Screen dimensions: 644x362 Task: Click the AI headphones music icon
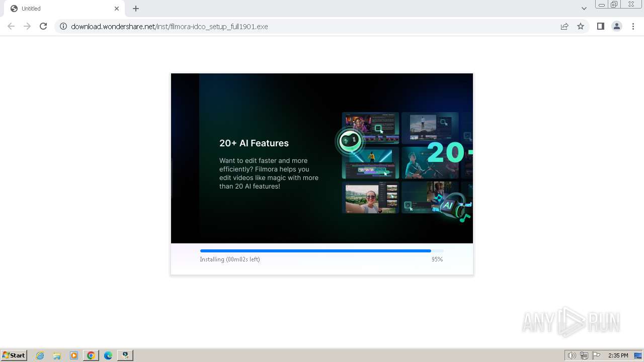click(x=455, y=207)
